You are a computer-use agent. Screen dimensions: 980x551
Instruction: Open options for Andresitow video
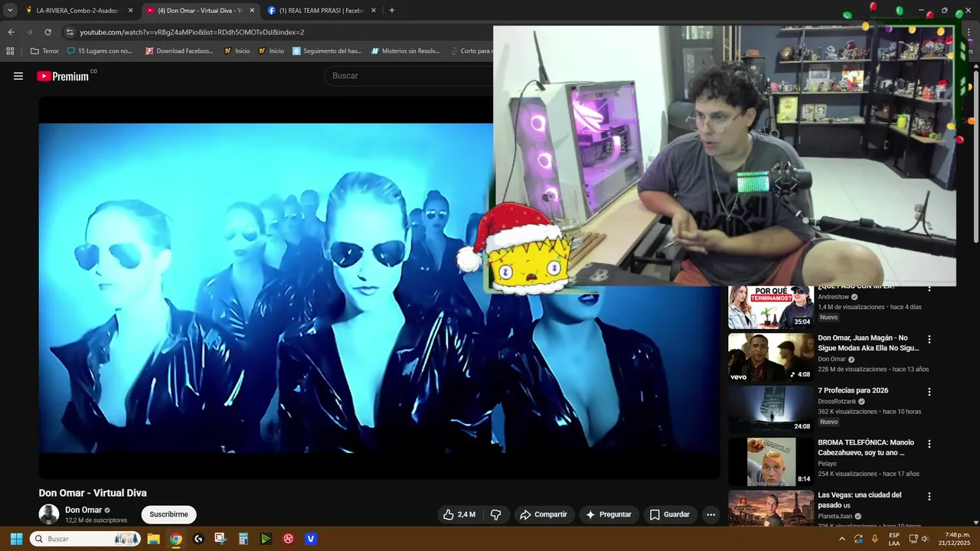coord(929,289)
